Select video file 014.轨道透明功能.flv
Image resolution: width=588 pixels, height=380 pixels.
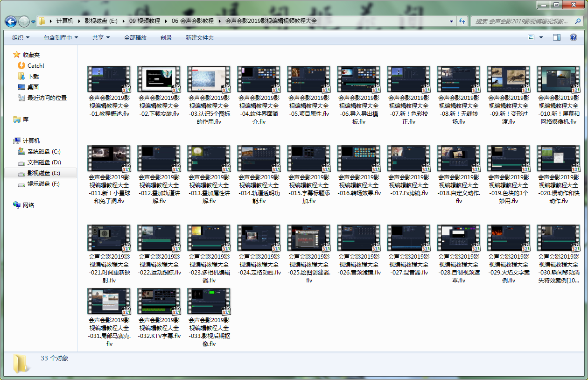tap(259, 174)
